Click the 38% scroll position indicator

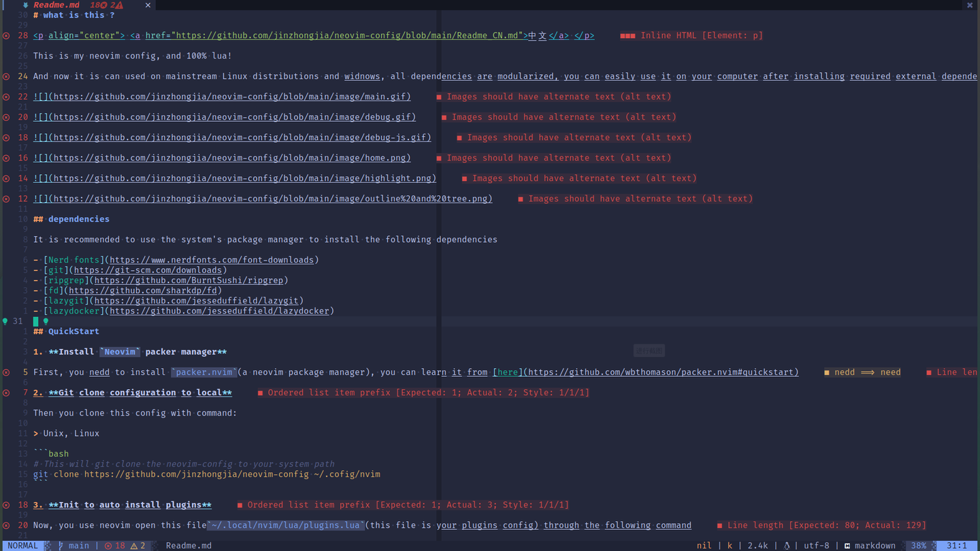(x=918, y=546)
